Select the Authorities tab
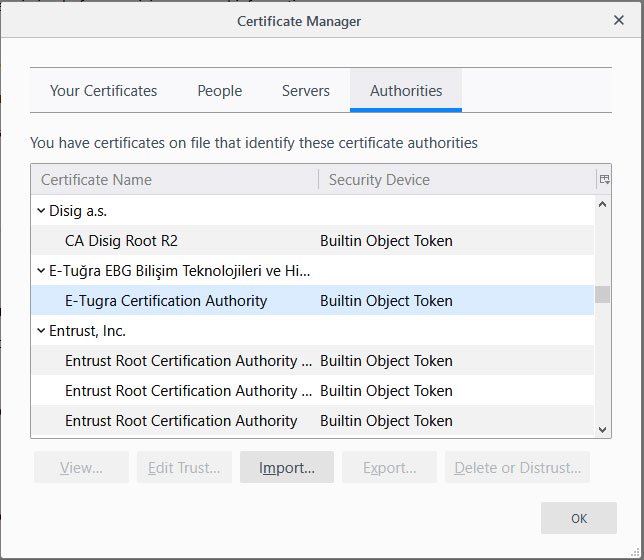644x560 pixels. point(406,91)
